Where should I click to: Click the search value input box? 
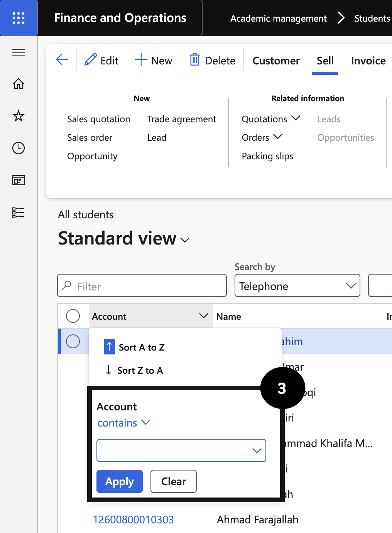coord(380,285)
